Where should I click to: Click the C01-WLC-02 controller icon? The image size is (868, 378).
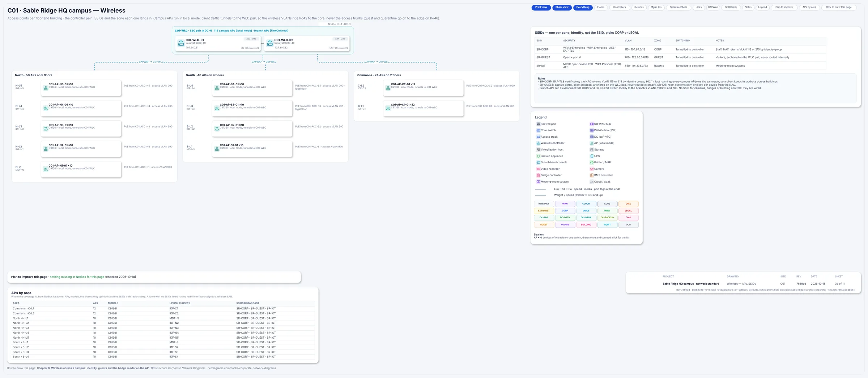(x=269, y=43)
